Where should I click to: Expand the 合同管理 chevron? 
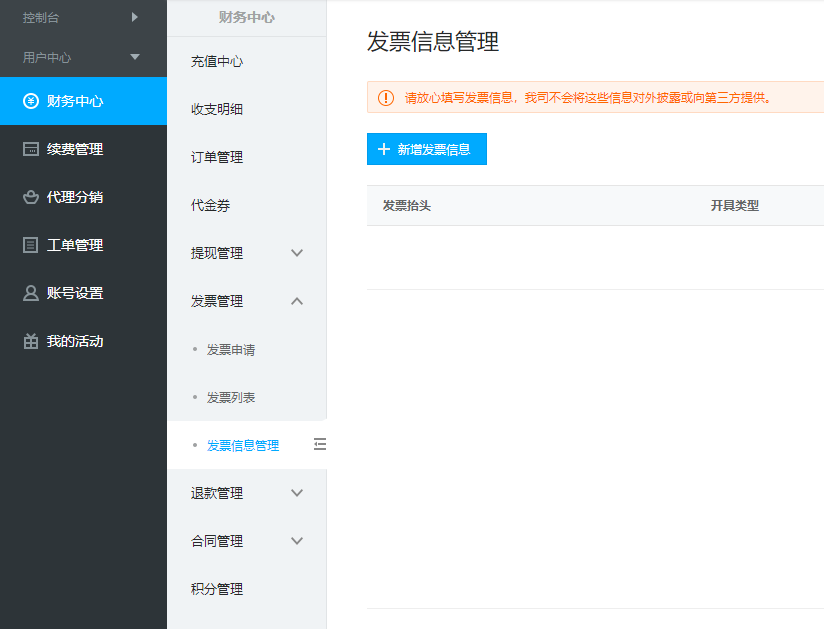click(297, 541)
